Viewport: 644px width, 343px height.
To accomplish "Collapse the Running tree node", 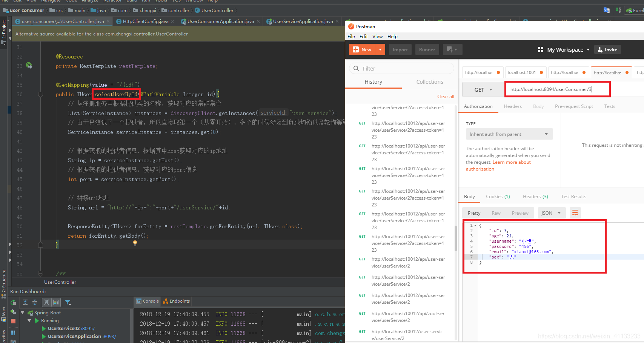I will click(29, 321).
